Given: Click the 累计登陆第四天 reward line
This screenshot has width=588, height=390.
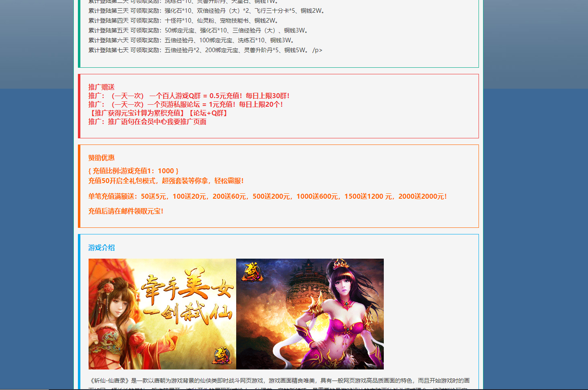Looking at the screenshot, I should 184,21.
